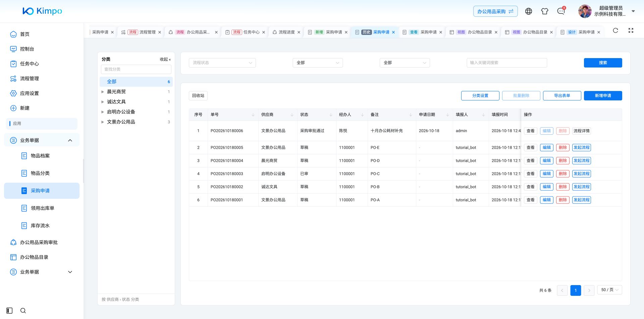Open the 50 / 页 page size dropdown
This screenshot has height=319, width=644.
click(x=609, y=290)
